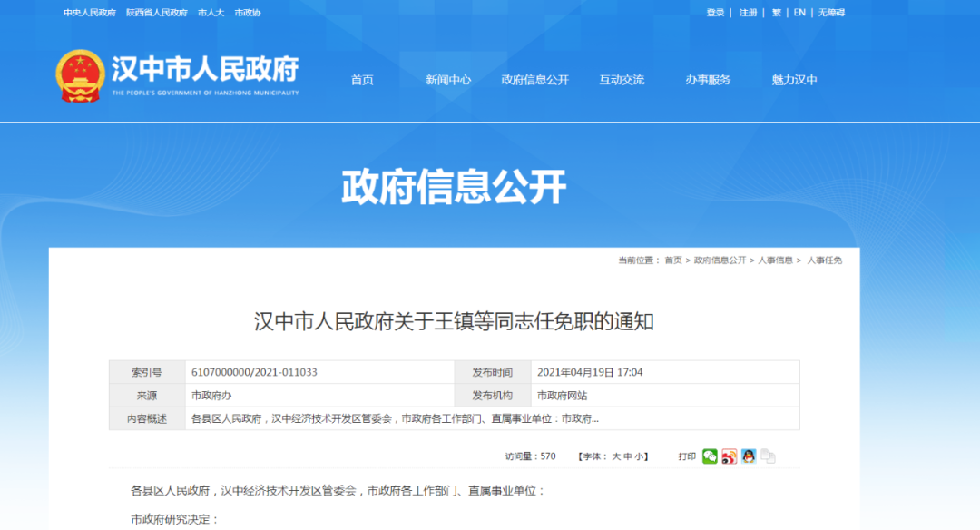980x530 pixels.
Task: Open the 互动交流 navigation item
Action: [622, 80]
